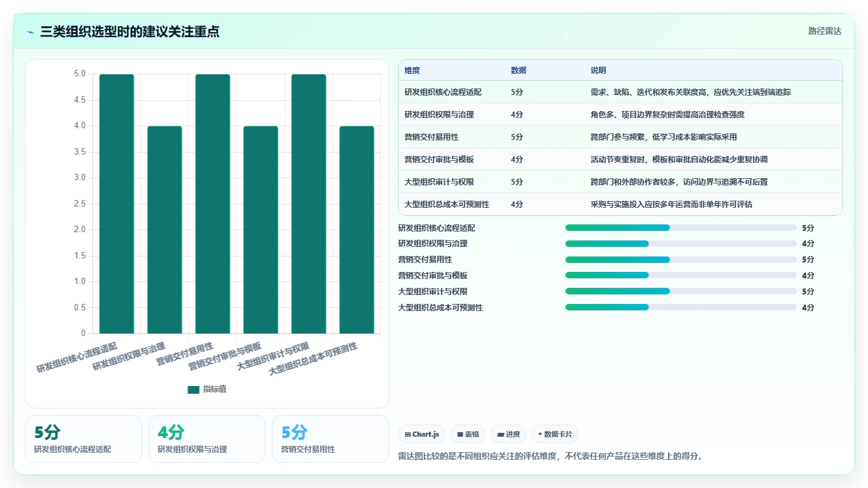Click the 大型组织审计与权限 bar in the chart
Screen dimensions: 868x488
pyautogui.click(x=309, y=204)
